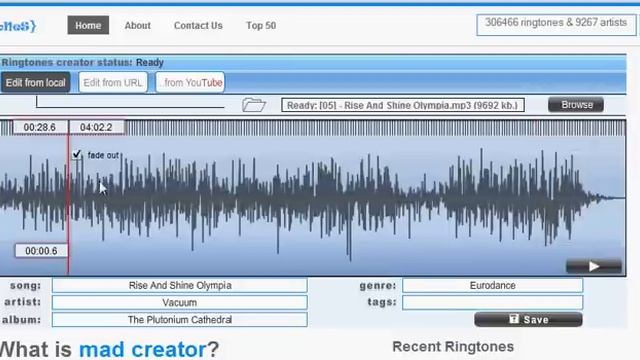Click the mad creator heading link
The image size is (640, 360).
pyautogui.click(x=142, y=349)
